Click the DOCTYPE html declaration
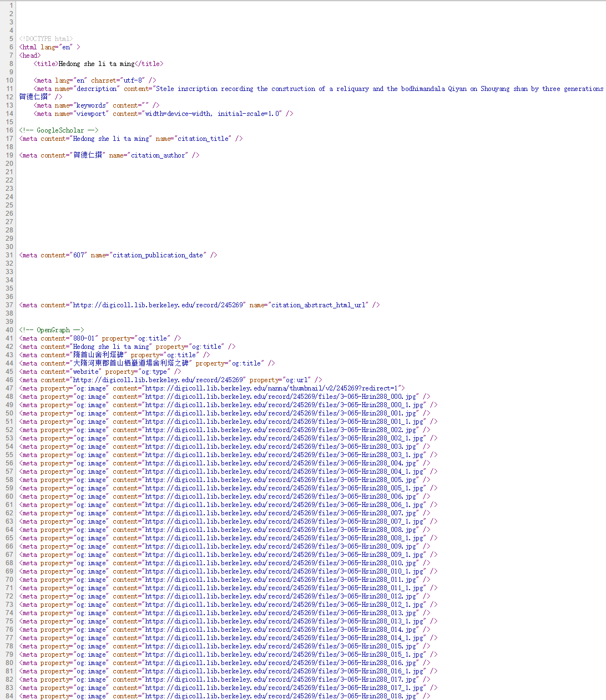This screenshot has width=606, height=700. click(46, 39)
